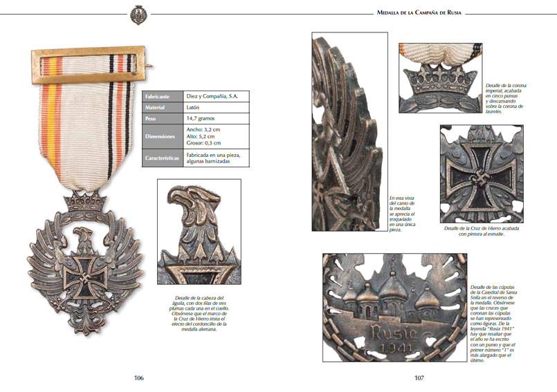The height and width of the screenshot is (392, 557).
Task: Select the full medal with ribbon photo
Action: [86, 191]
